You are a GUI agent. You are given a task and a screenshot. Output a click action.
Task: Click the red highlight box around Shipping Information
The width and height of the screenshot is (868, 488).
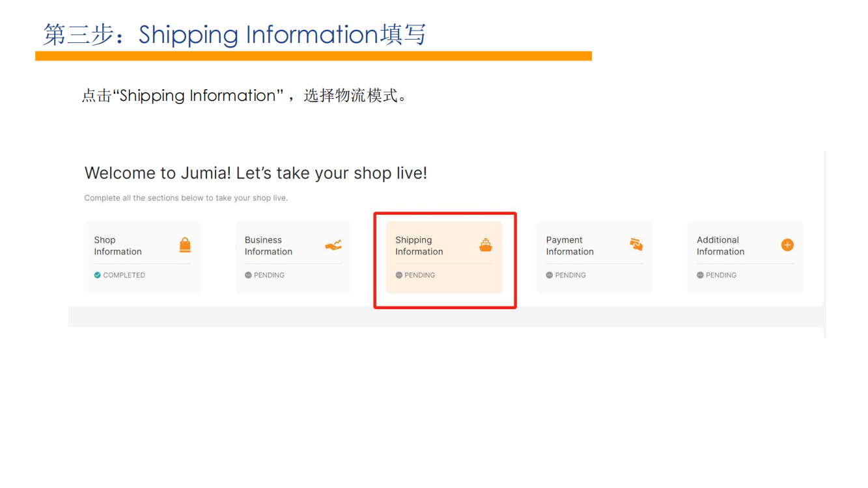(445, 213)
